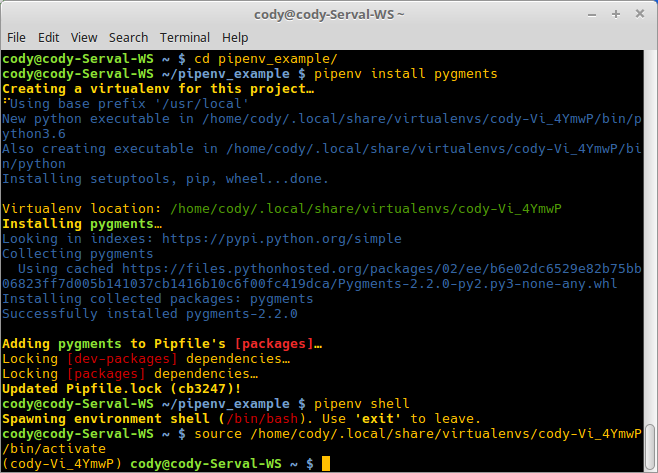Open the Edit menu

pyautogui.click(x=49, y=38)
